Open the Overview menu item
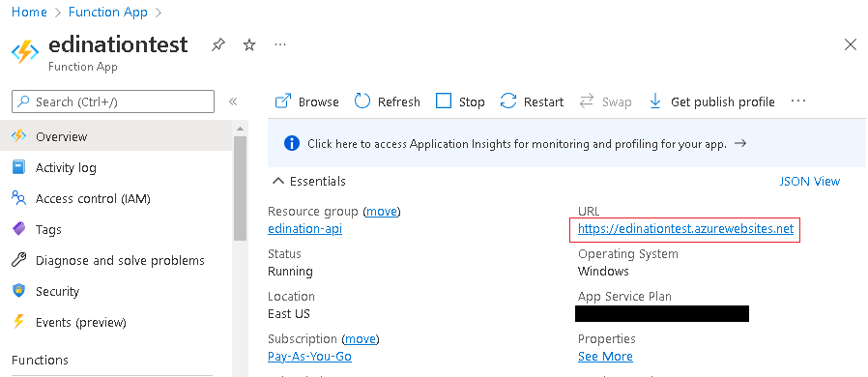 point(116,136)
